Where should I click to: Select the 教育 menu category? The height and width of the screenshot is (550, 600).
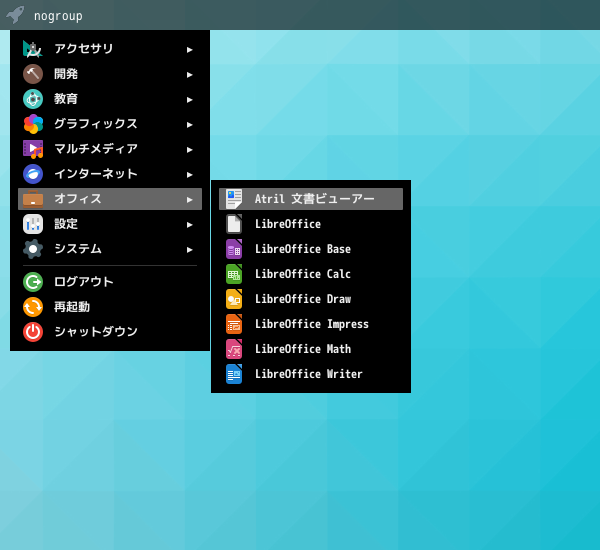(x=110, y=99)
